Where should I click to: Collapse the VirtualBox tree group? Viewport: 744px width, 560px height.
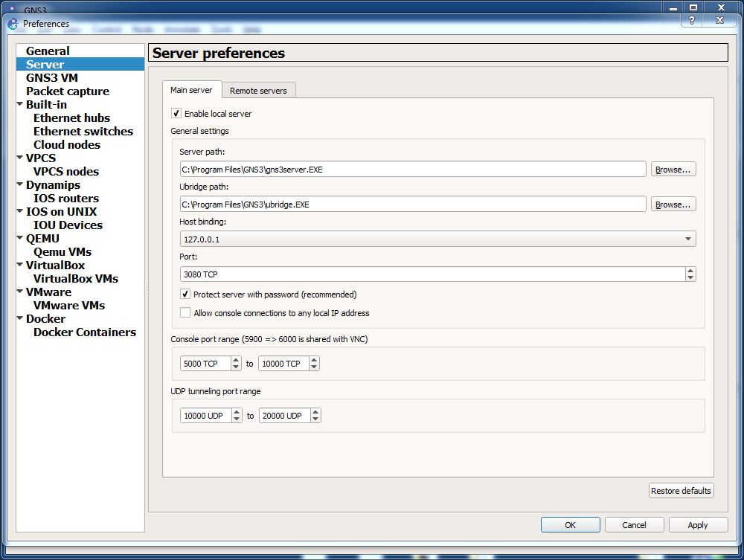click(x=20, y=265)
